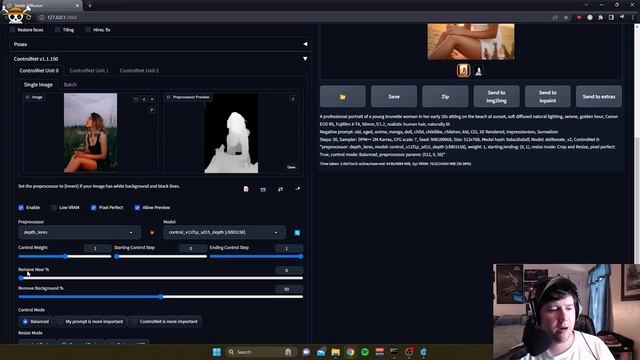This screenshot has width=640, height=360.
Task: Switch to ControlNet Unit 1 tab
Action: click(x=89, y=71)
